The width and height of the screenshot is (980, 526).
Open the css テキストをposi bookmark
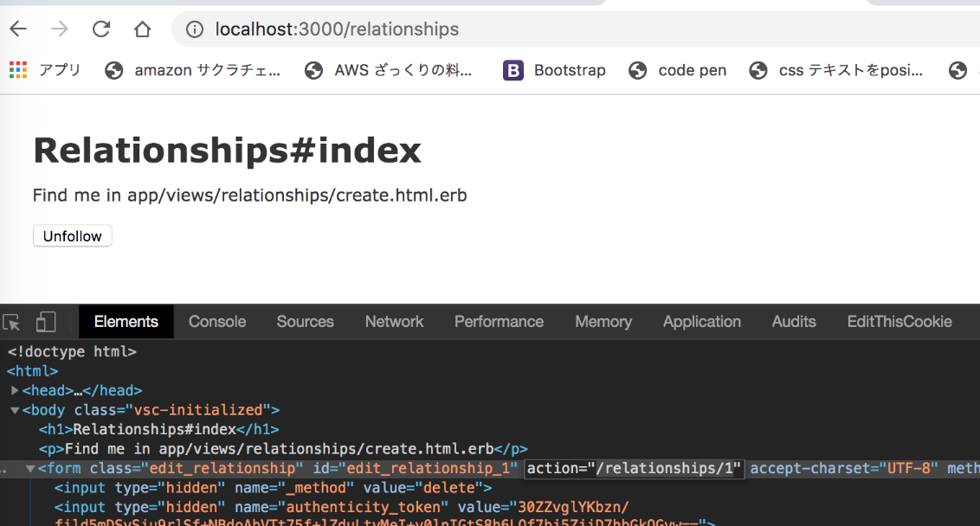835,70
